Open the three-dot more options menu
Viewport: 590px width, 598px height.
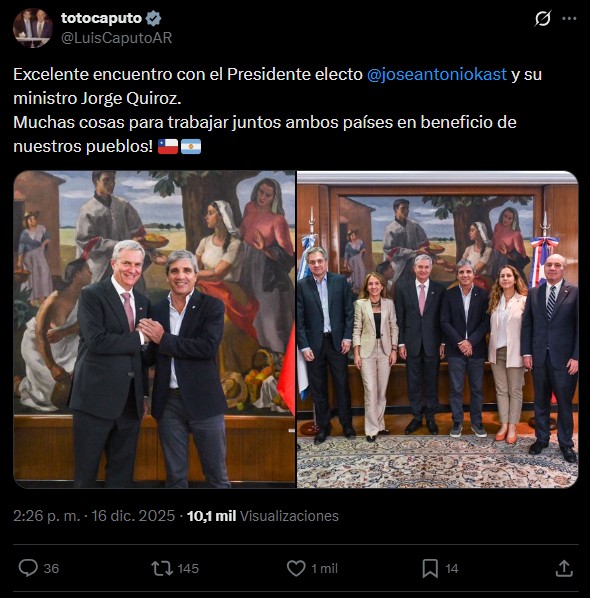[569, 18]
